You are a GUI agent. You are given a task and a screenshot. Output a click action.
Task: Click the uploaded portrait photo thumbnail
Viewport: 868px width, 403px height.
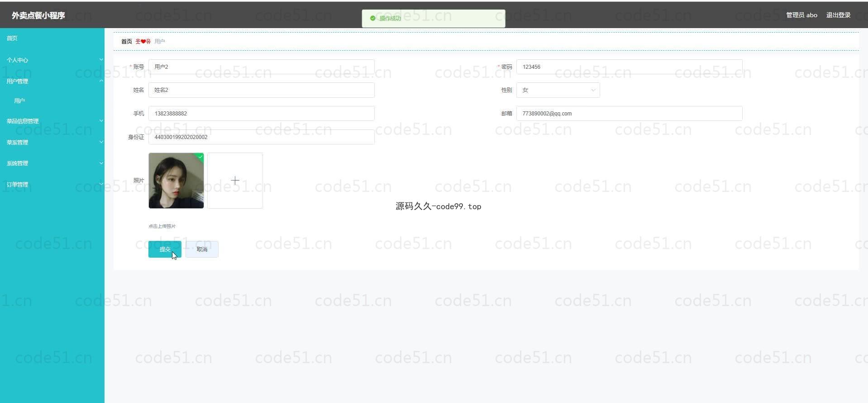(176, 181)
